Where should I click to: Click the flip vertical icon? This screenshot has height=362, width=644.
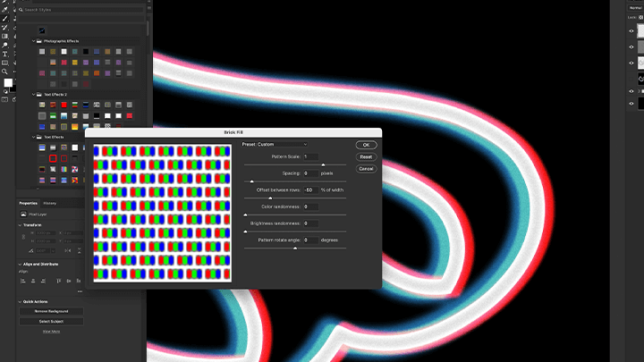coord(79,250)
